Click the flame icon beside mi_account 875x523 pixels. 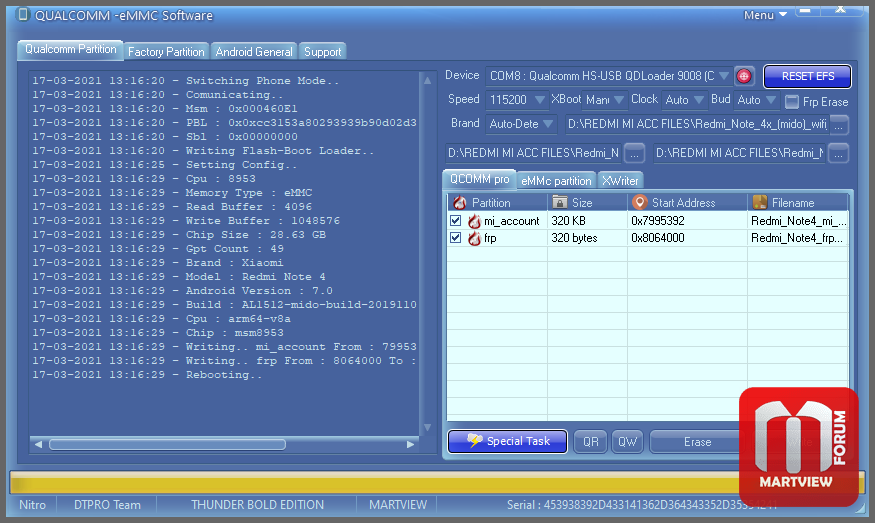click(474, 221)
